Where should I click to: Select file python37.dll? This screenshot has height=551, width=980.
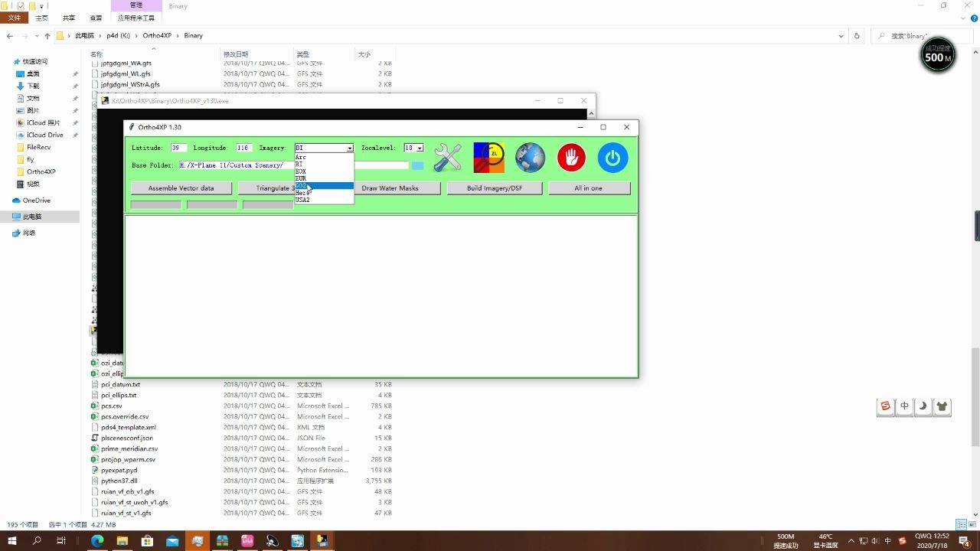[119, 481]
